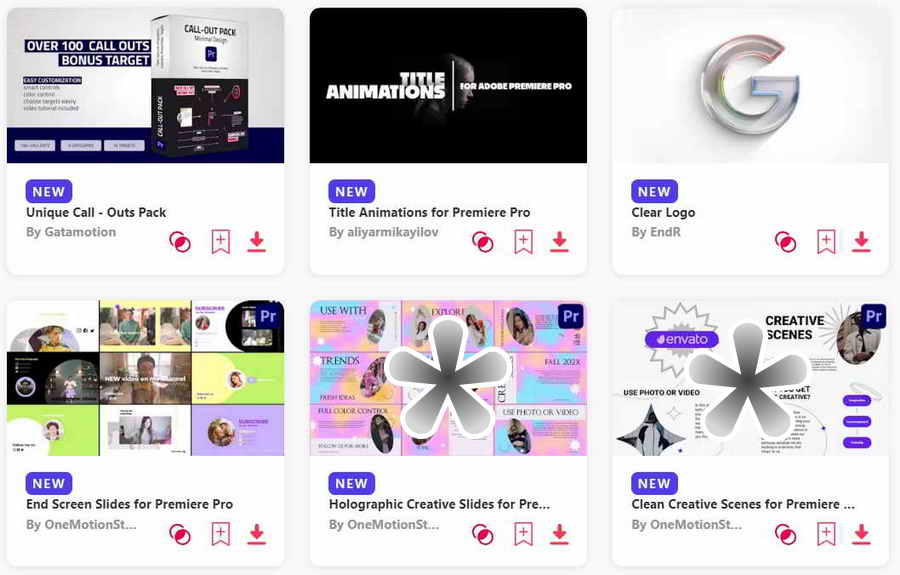Open the Holographic Creative Slides title link
Screen dimensions: 900x575
point(439,504)
